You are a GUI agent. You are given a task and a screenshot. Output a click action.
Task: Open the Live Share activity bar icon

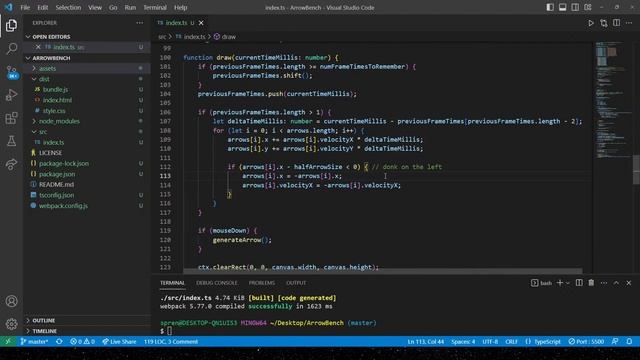pyautogui.click(x=11, y=164)
